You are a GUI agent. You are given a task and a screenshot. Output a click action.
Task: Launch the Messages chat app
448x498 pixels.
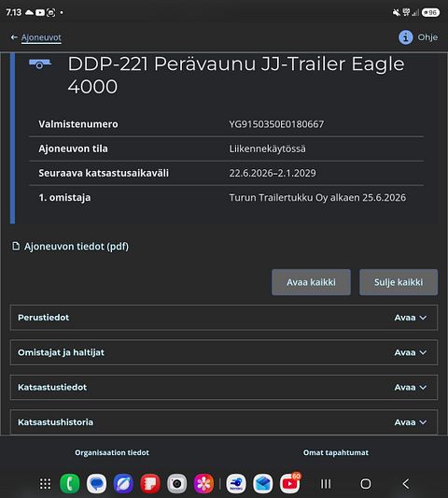[96, 484]
